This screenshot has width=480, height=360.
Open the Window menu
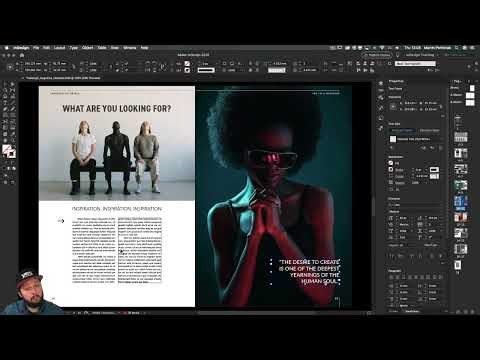(130, 48)
